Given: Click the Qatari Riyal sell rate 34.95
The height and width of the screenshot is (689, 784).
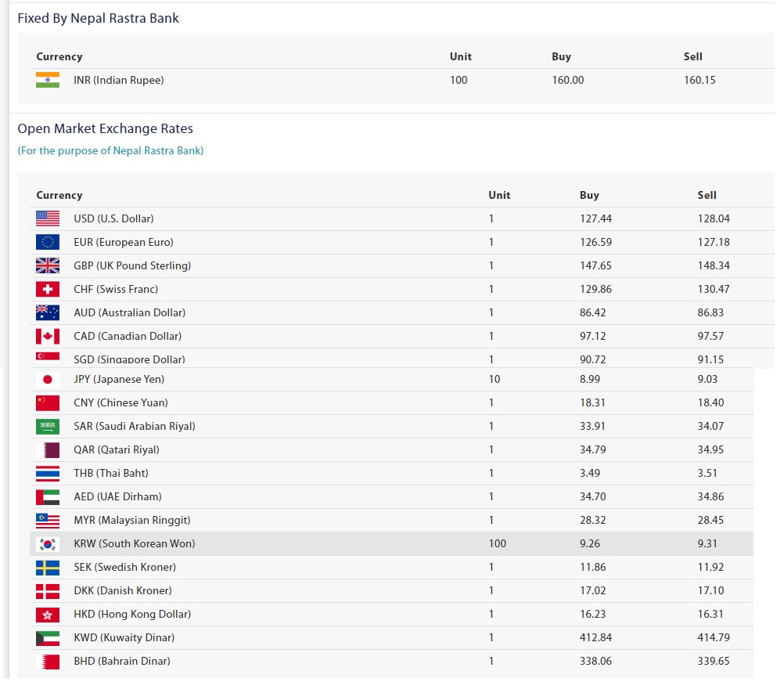Looking at the screenshot, I should tap(710, 450).
